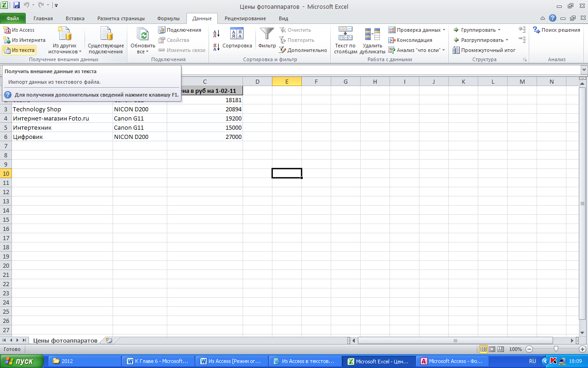Open Проверка данных validation
588x368 pixels.
pyautogui.click(x=414, y=30)
